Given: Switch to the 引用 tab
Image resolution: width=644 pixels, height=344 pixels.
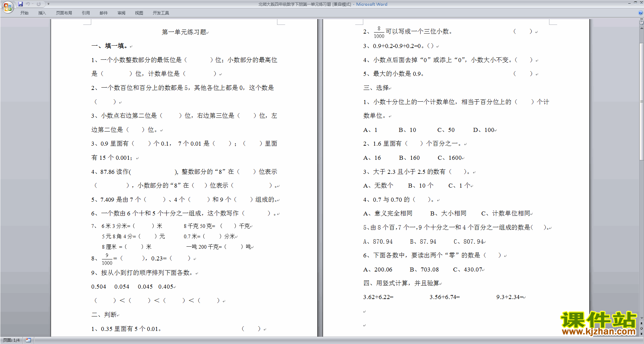Looking at the screenshot, I should [x=86, y=13].
